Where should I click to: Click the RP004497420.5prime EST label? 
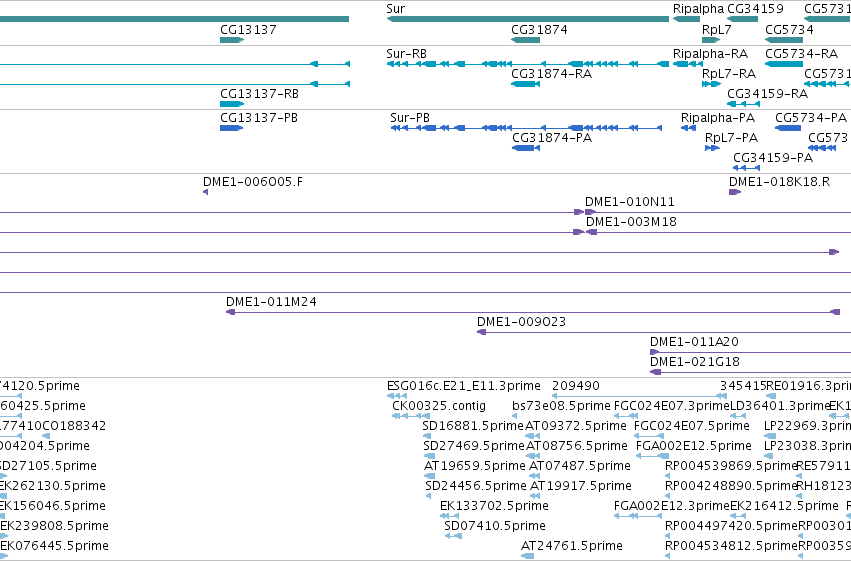732,526
